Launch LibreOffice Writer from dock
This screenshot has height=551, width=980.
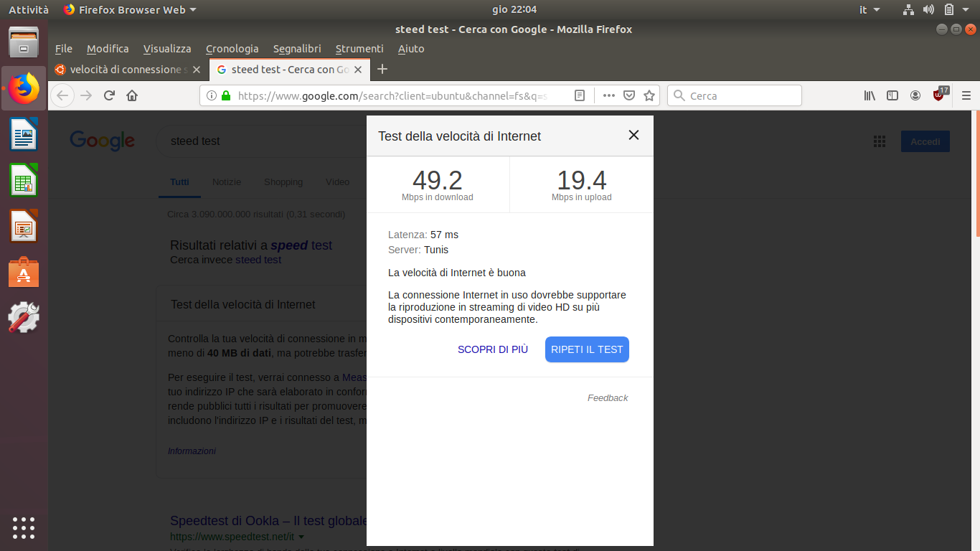click(x=24, y=134)
